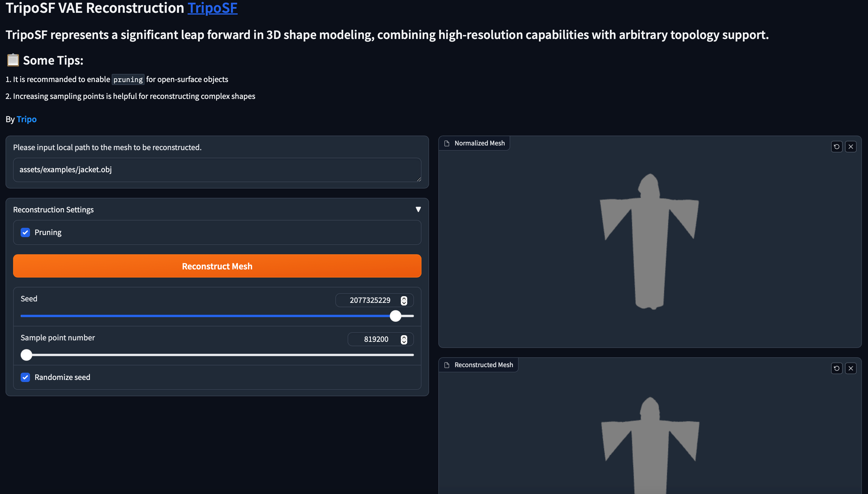This screenshot has height=494, width=868.
Task: Clear the Normalized Mesh viewer
Action: 850,147
